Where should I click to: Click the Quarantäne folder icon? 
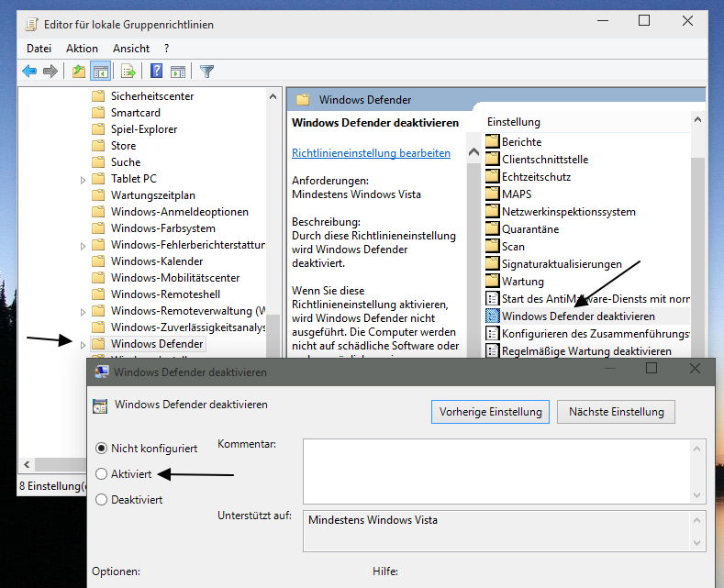(x=492, y=228)
